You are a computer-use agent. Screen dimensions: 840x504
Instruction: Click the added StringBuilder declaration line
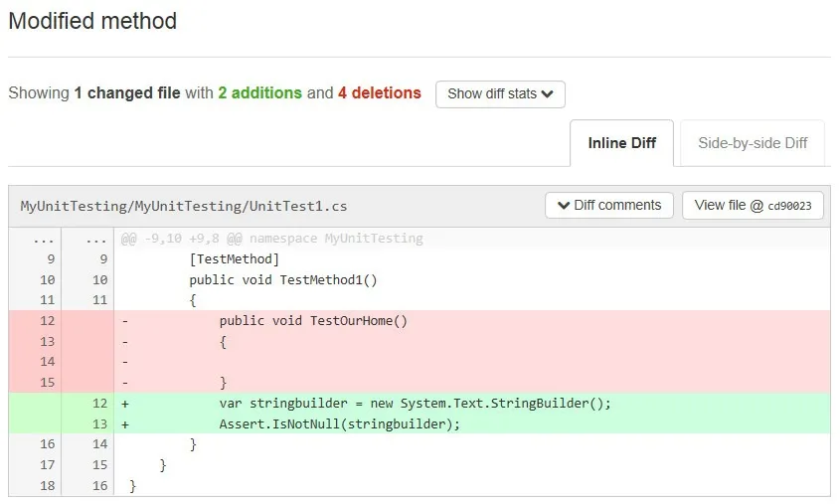415,404
